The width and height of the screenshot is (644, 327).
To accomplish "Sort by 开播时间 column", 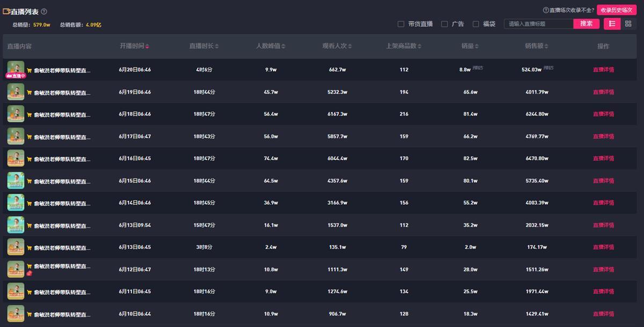I will (x=134, y=46).
